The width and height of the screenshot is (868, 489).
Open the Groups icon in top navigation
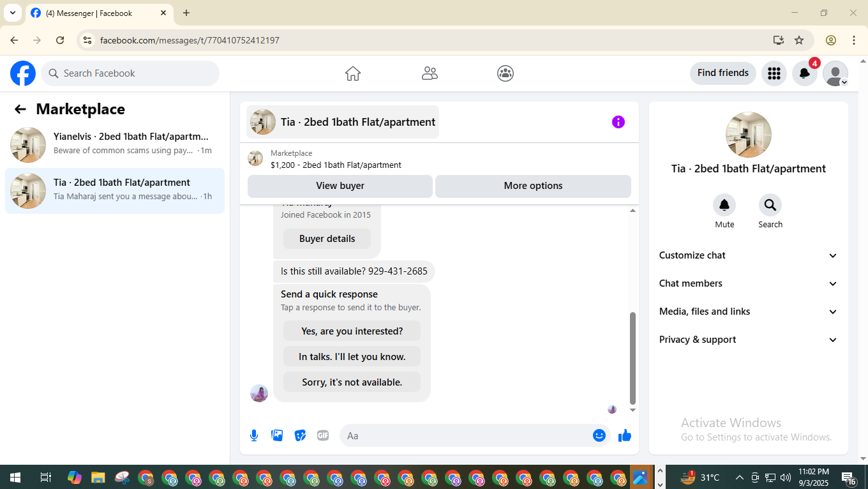point(505,73)
